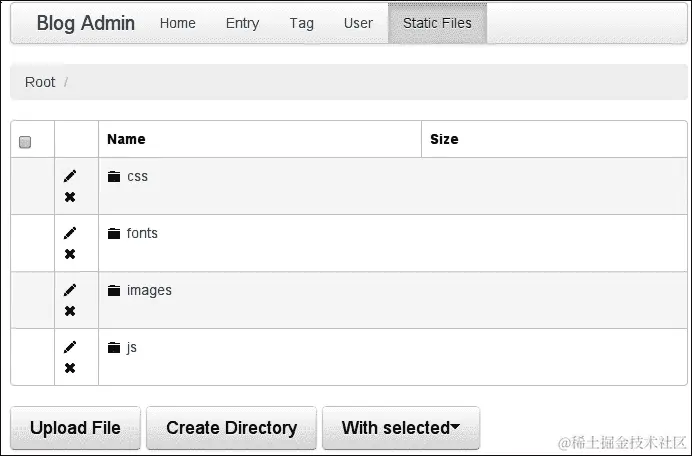This screenshot has height=456, width=692.
Task: Delete the css folder via X icon
Action: point(70,197)
